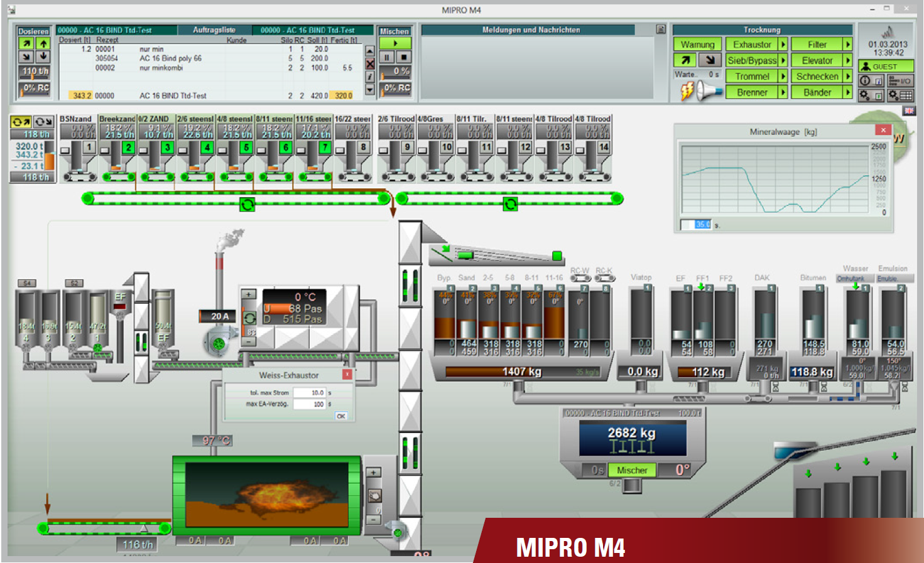Click the Warnung button
This screenshot has height=563, width=924.
click(x=697, y=45)
